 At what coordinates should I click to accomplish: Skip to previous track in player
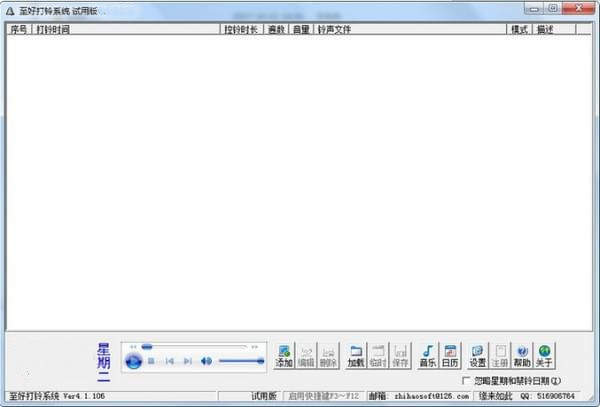coord(169,361)
